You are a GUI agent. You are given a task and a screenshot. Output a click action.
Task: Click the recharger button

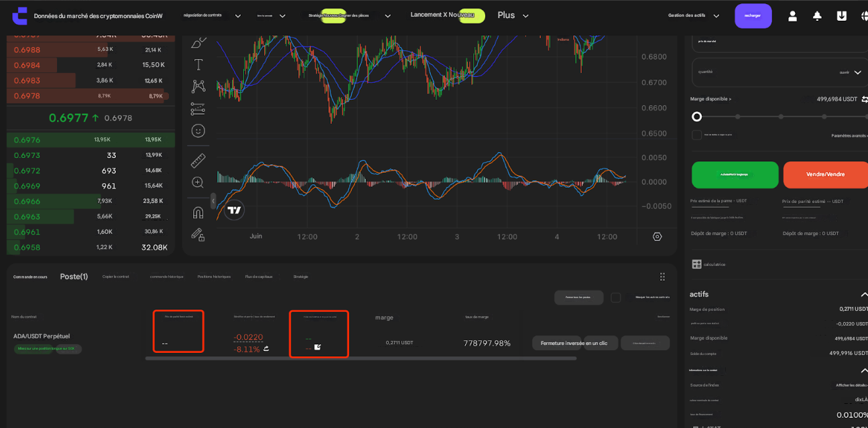pyautogui.click(x=753, y=15)
